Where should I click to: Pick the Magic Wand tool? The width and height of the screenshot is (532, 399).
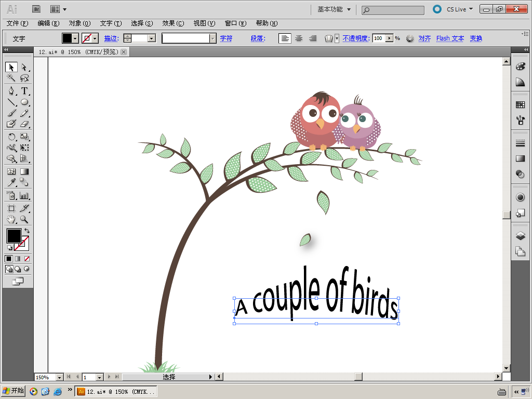pyautogui.click(x=11, y=78)
